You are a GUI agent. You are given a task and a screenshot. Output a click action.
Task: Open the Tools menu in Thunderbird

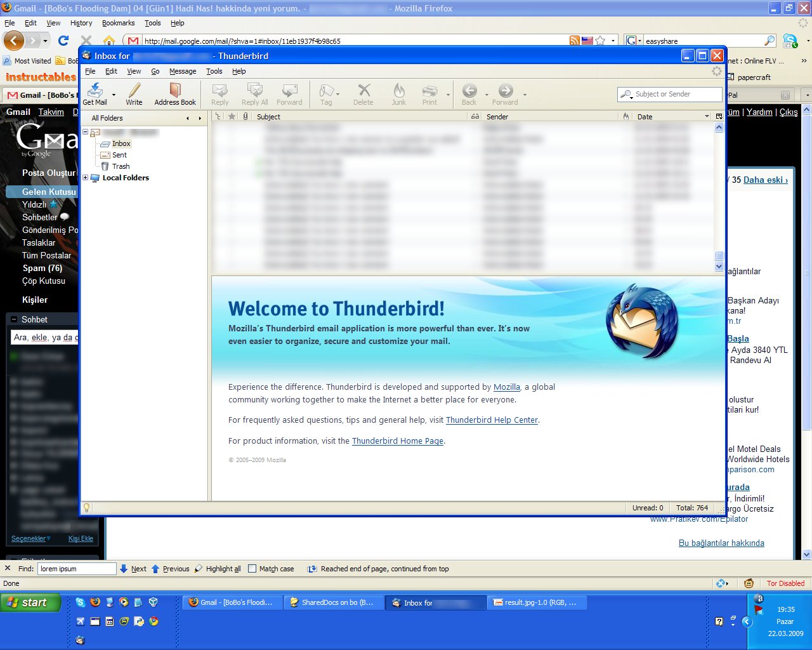tap(214, 71)
